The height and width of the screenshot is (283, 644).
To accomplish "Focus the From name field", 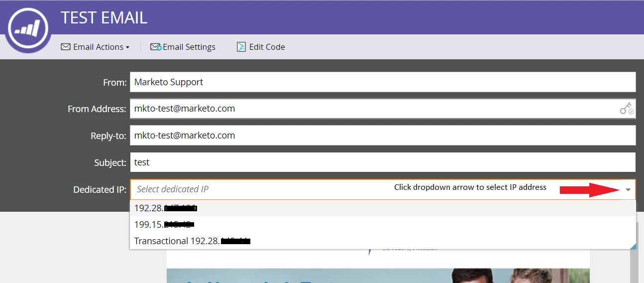I will (383, 82).
